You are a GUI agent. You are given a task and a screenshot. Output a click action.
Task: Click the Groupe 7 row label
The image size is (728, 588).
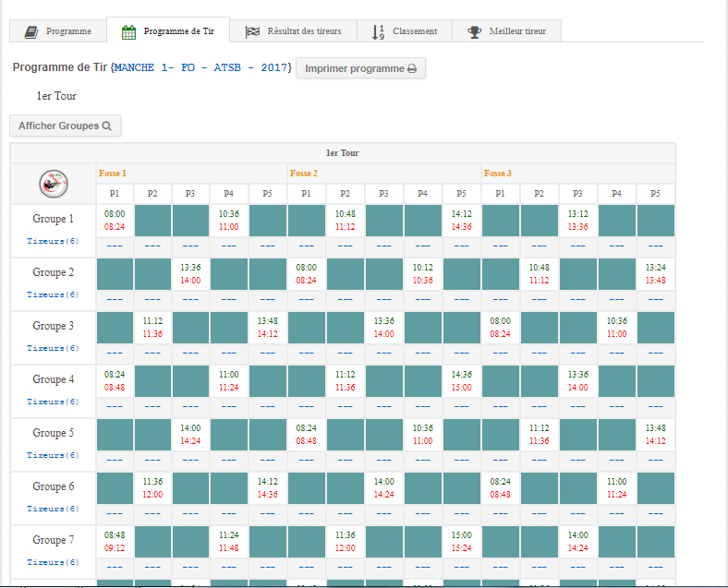click(53, 540)
